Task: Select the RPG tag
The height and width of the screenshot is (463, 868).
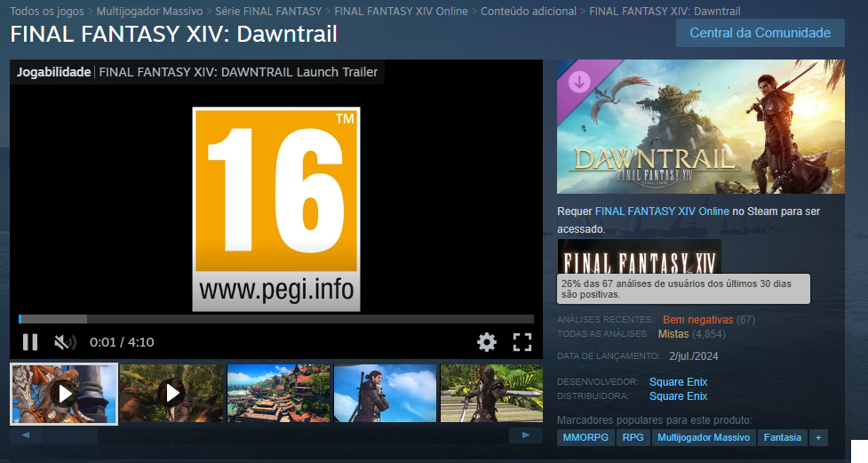Action: tap(633, 437)
